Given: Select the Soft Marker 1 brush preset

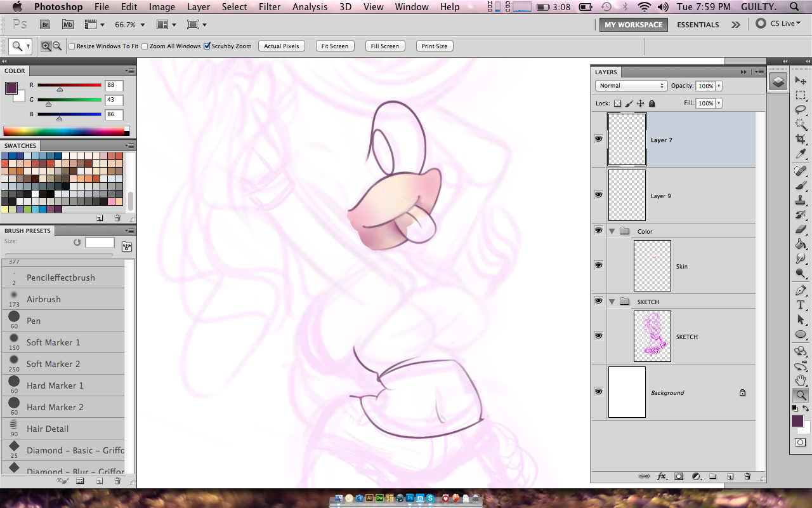Looking at the screenshot, I should point(53,342).
